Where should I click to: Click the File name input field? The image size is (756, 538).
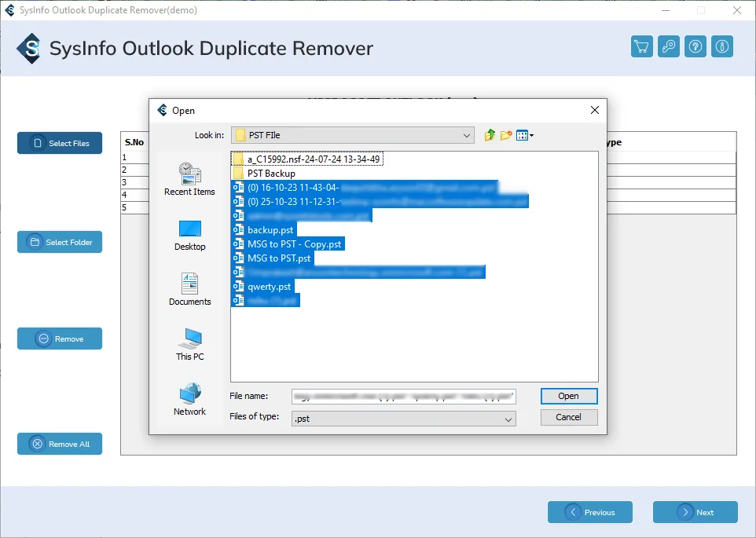tap(404, 397)
